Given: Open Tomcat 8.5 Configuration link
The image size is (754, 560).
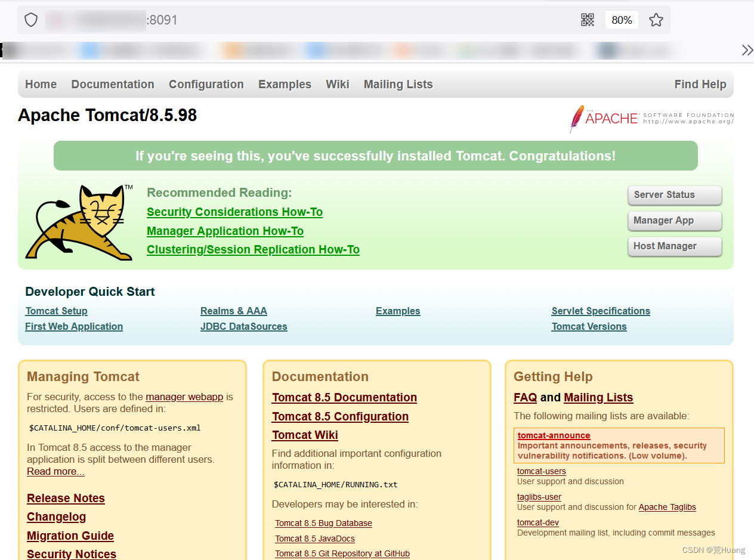Looking at the screenshot, I should point(340,417).
